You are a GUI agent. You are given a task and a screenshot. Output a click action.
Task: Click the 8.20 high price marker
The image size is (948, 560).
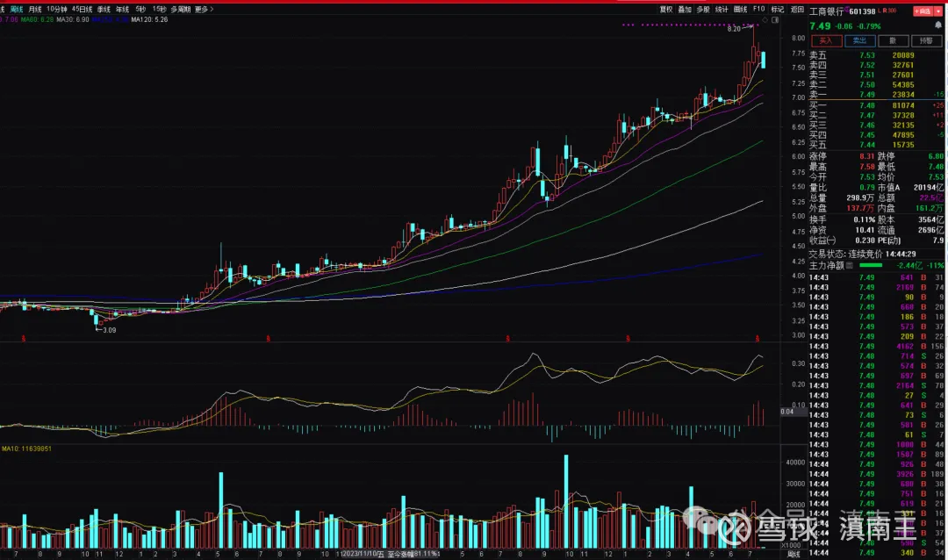(x=733, y=29)
